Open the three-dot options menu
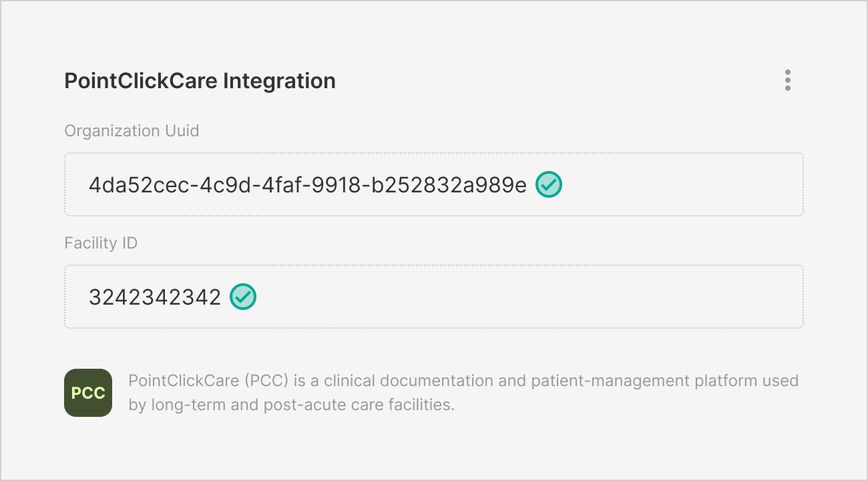Image resolution: width=868 pixels, height=481 pixels. click(788, 80)
